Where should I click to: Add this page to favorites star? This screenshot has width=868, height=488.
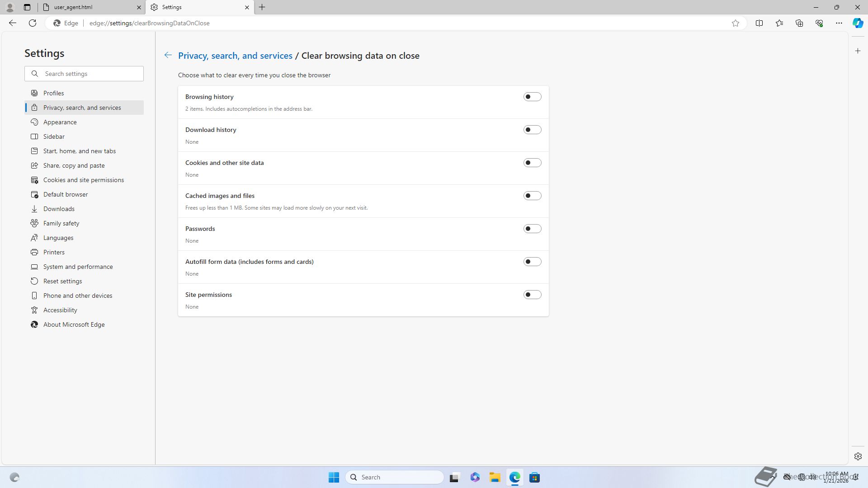736,23
